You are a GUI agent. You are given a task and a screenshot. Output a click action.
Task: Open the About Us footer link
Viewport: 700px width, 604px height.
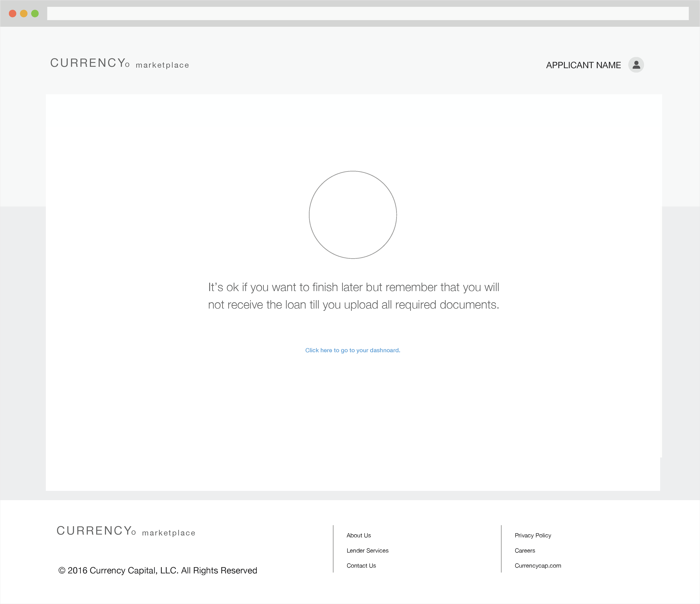(x=358, y=535)
